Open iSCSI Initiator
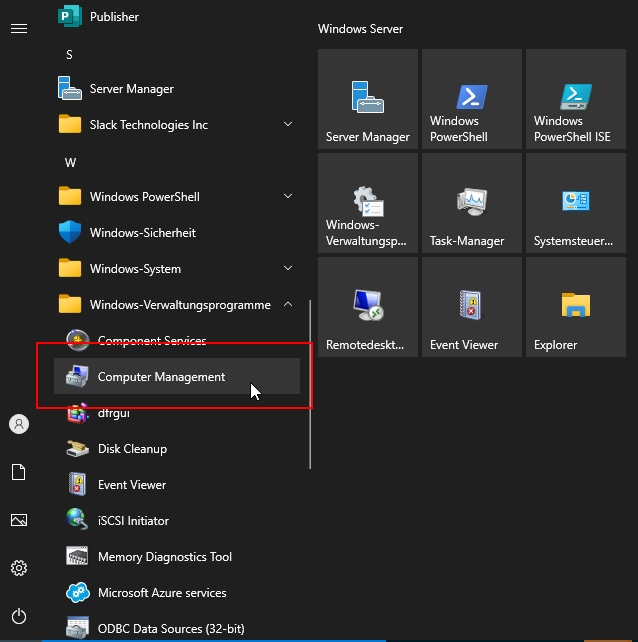The image size is (638, 642). pos(176,521)
